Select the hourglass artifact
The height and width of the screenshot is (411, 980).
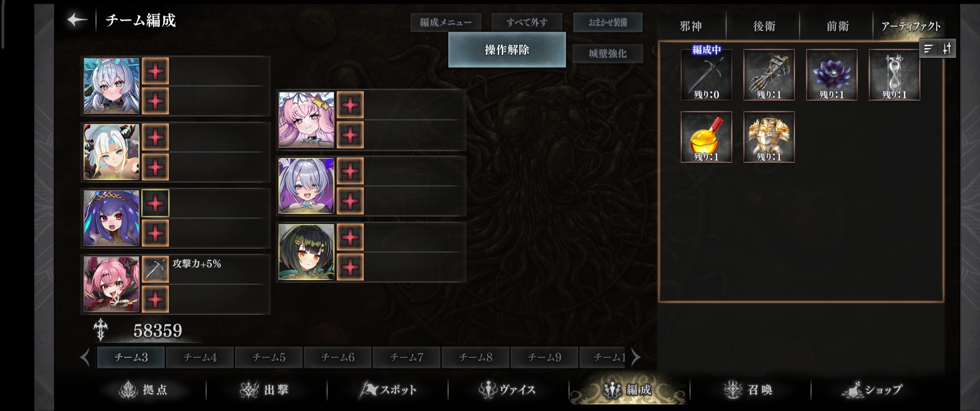coord(894,75)
